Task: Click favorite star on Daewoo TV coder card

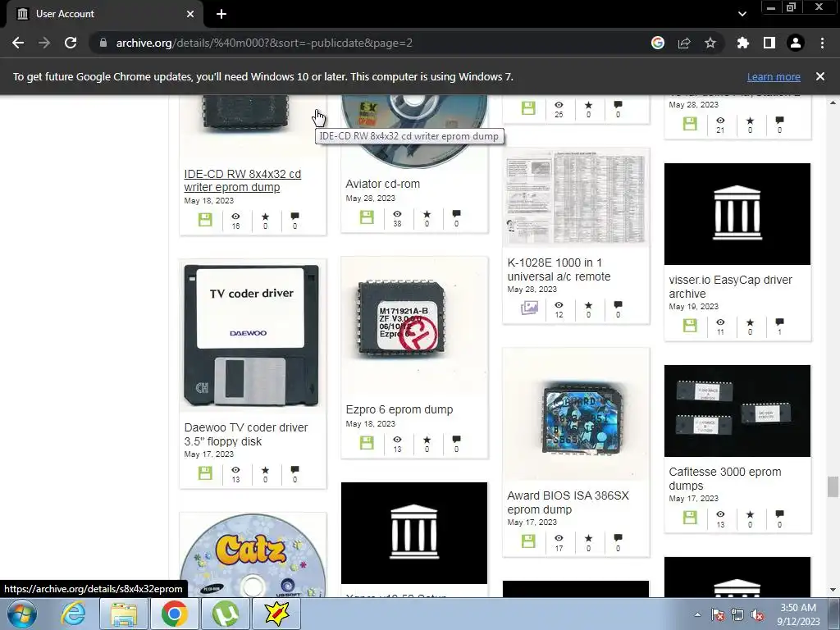Action: (265, 470)
